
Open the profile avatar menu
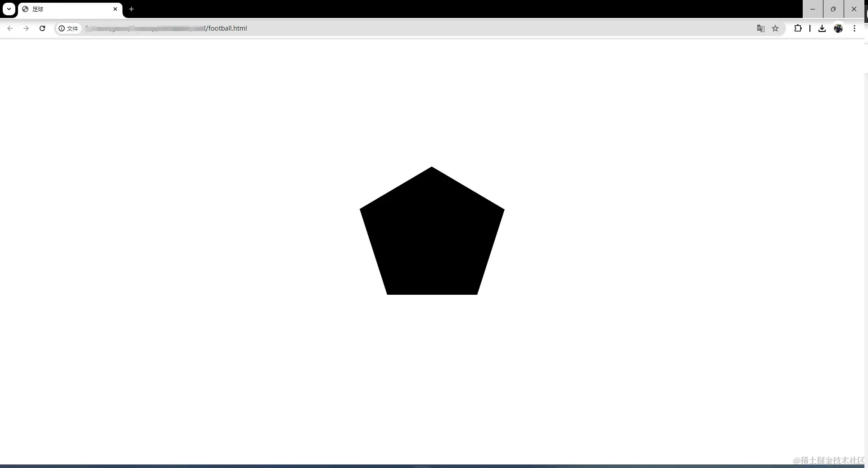click(x=838, y=28)
